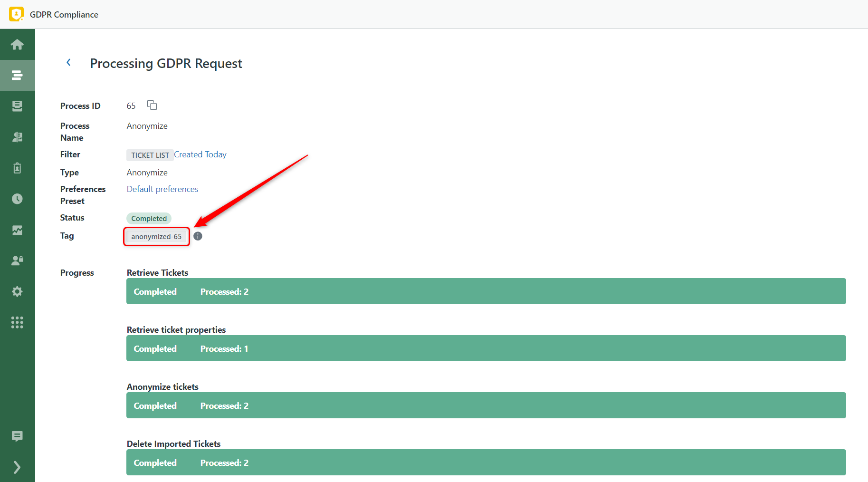Click the Anonymize tickets progress bar

click(486, 405)
